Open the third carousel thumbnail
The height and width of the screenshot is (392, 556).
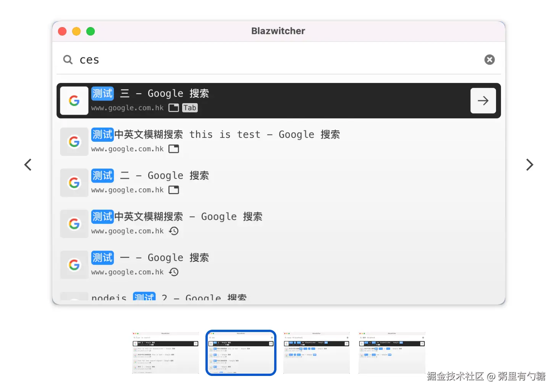pos(317,353)
